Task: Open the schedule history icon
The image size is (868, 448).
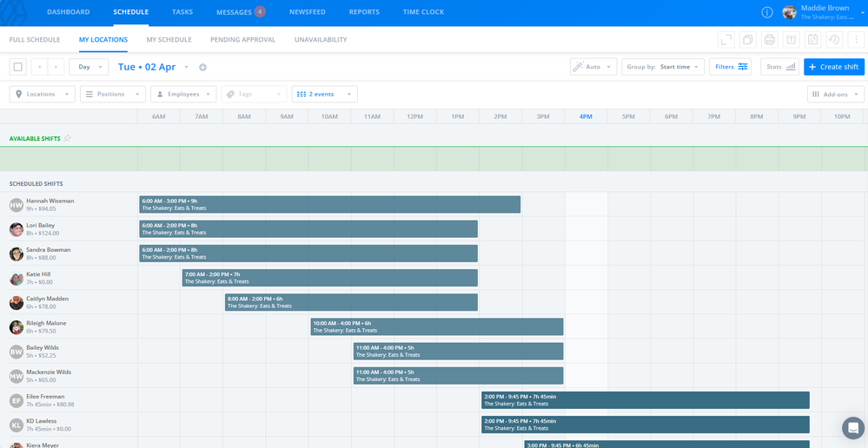Action: click(834, 40)
